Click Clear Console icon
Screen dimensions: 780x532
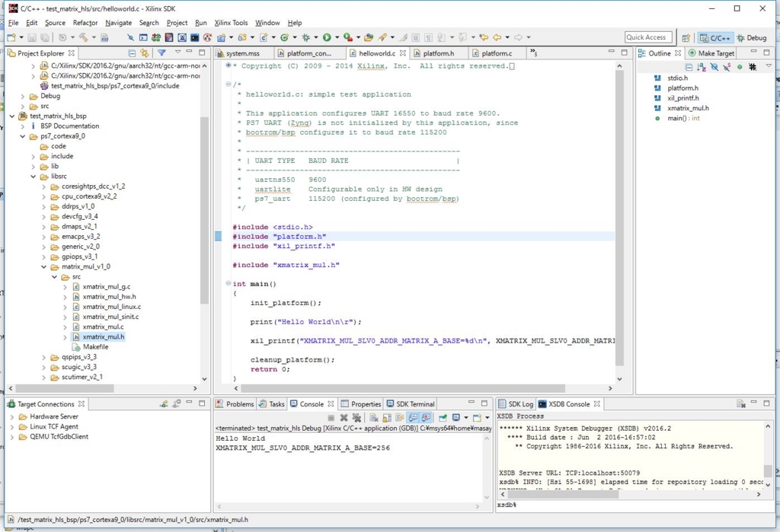[x=373, y=418]
